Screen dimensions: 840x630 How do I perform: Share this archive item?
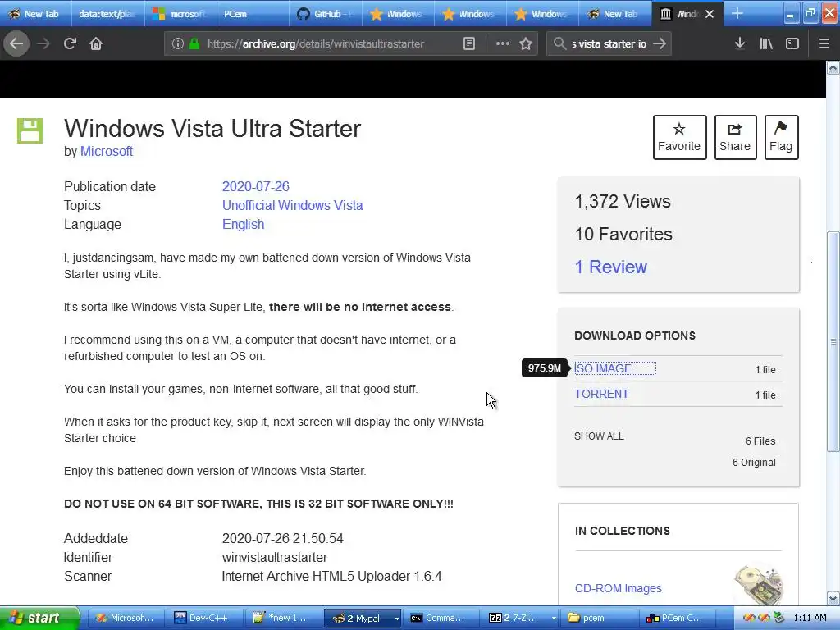click(735, 137)
